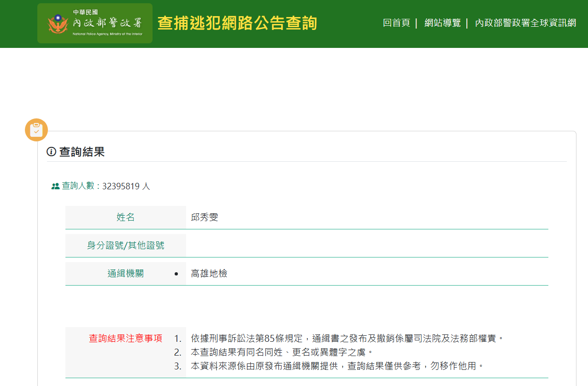The image size is (588, 386).
Task: Click the 身分證號/其他證號 header cell
Action: pyautogui.click(x=125, y=246)
